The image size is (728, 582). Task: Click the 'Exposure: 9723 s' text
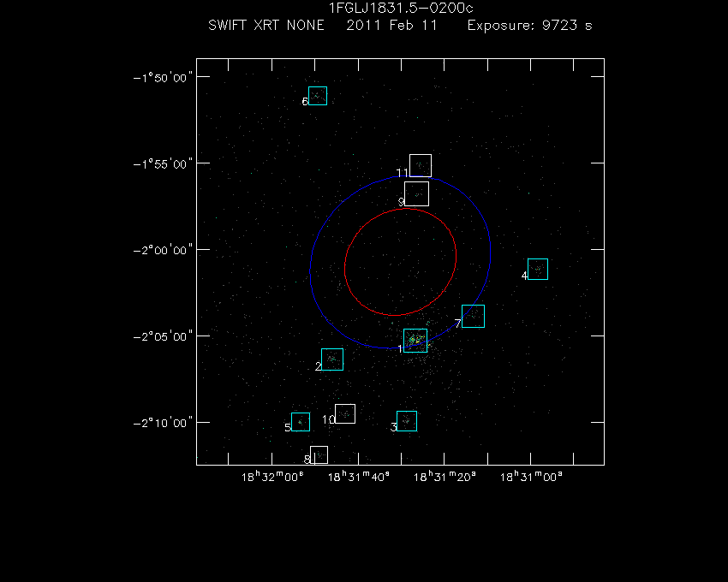coord(530,25)
